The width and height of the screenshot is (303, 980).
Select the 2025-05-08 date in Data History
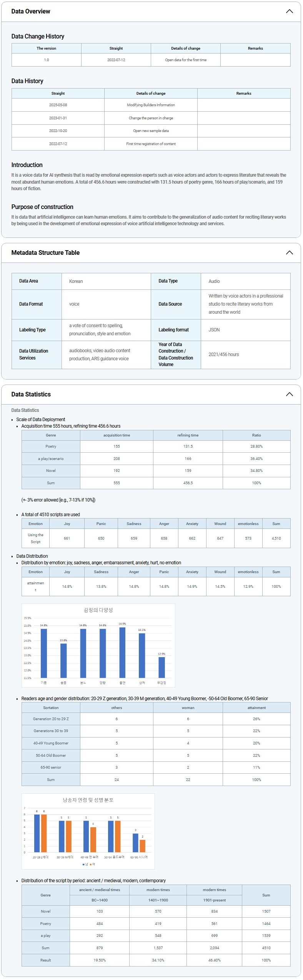(58, 105)
